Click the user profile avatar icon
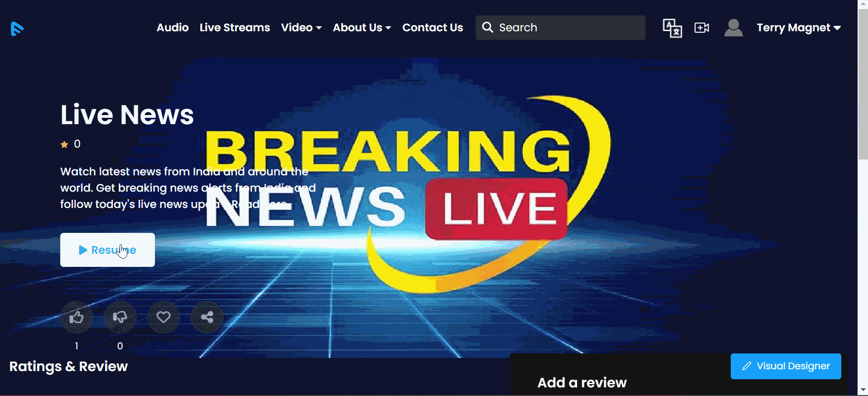Screen dimensions: 868x396 (x=733, y=28)
